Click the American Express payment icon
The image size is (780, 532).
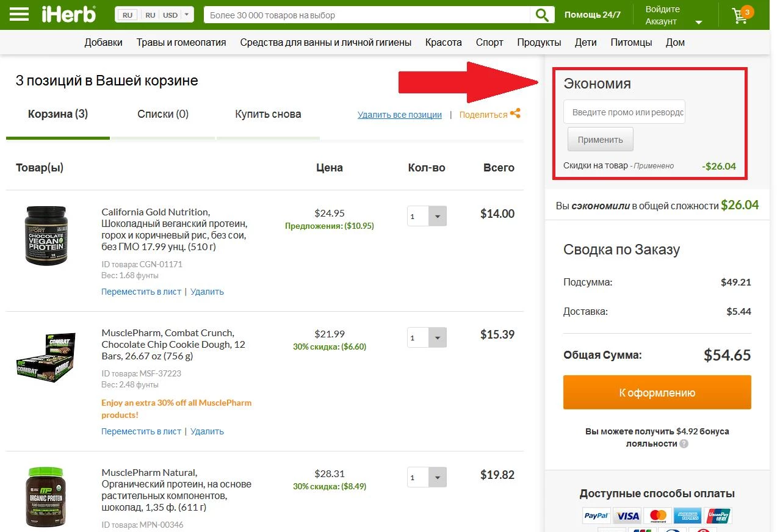(x=688, y=516)
